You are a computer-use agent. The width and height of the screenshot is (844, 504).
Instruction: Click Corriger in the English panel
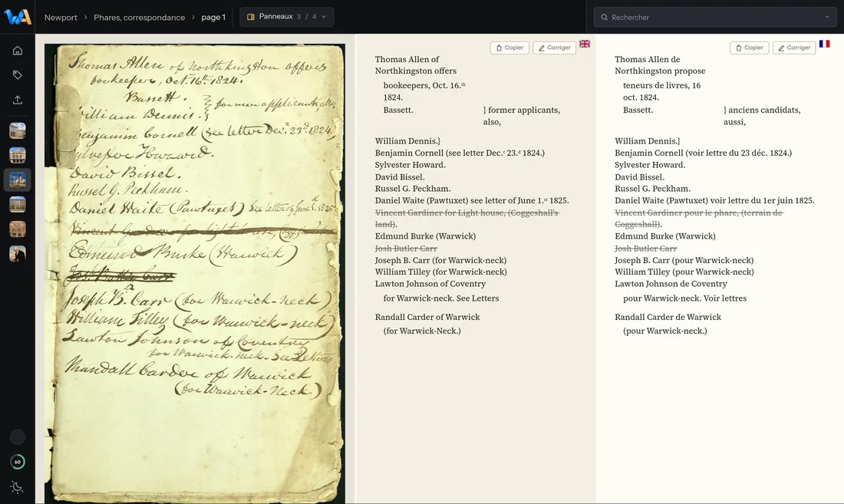click(555, 48)
